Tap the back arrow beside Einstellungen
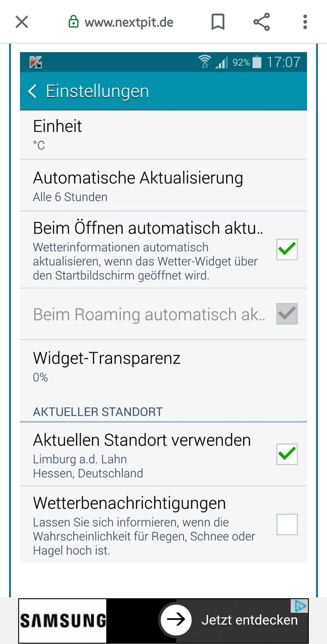This screenshot has height=644, width=327. [x=32, y=91]
